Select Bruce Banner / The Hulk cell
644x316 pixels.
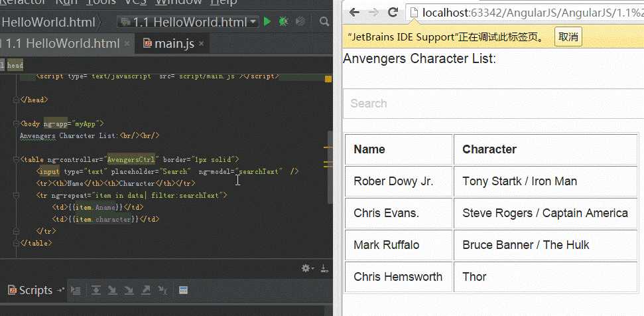click(x=545, y=245)
